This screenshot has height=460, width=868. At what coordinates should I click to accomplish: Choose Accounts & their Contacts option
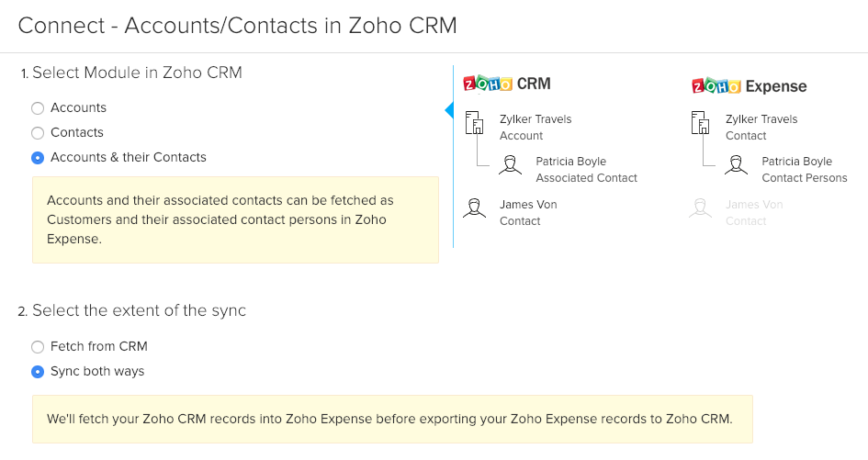click(x=38, y=158)
